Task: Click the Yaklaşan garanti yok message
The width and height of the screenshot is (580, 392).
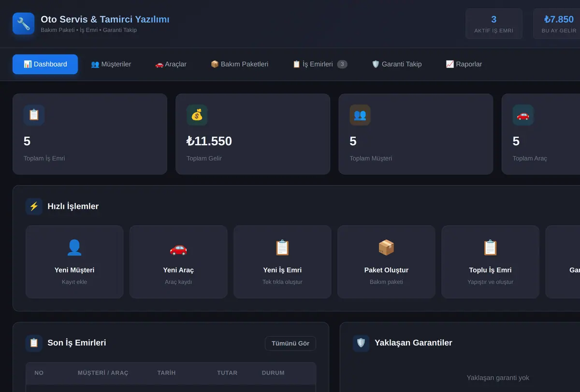Action: click(498, 378)
